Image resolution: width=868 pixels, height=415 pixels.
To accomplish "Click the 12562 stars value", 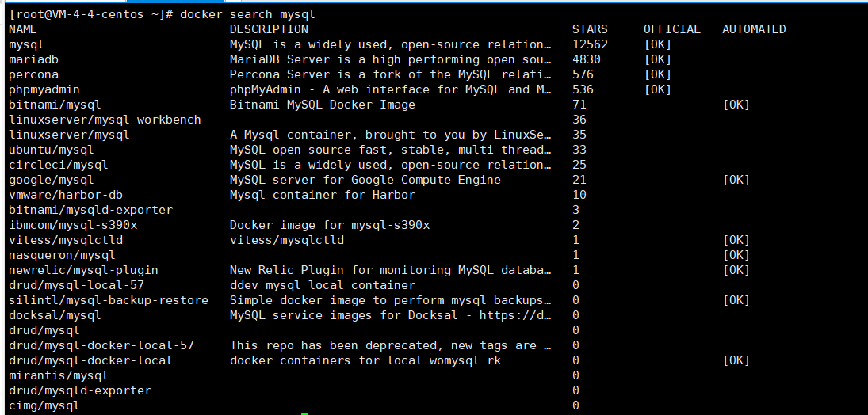I will click(590, 44).
